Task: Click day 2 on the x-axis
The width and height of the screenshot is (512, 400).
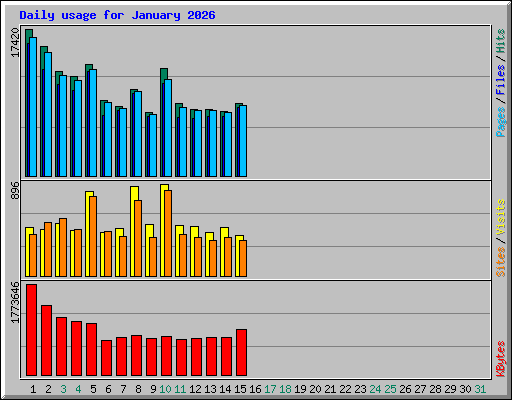Action: pyautogui.click(x=48, y=389)
